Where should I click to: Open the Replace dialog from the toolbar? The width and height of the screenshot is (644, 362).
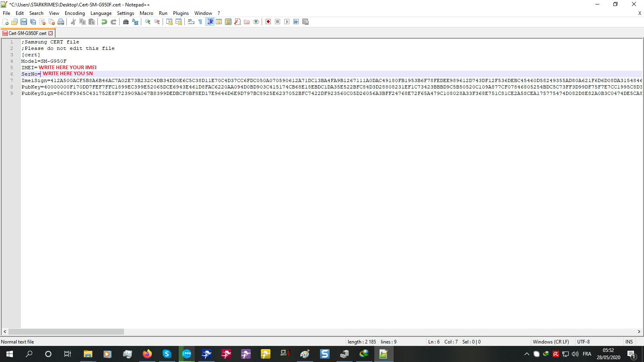135,22
